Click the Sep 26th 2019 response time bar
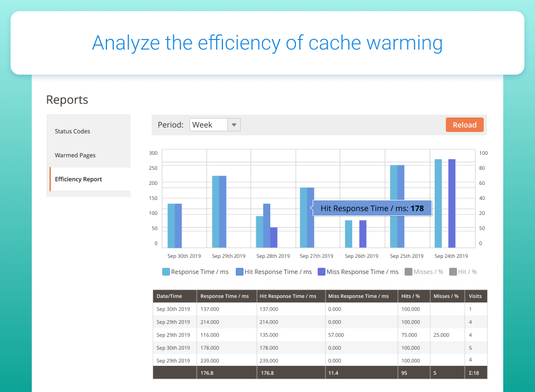 (x=348, y=234)
